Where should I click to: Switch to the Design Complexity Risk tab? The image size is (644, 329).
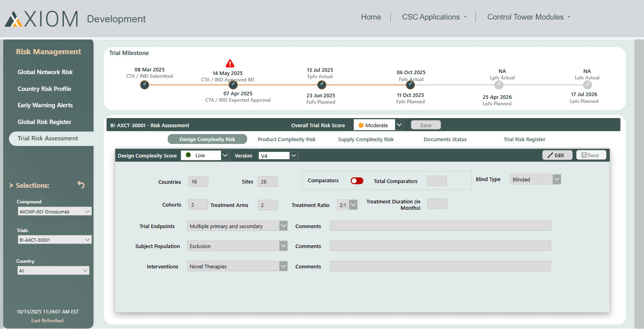(207, 139)
